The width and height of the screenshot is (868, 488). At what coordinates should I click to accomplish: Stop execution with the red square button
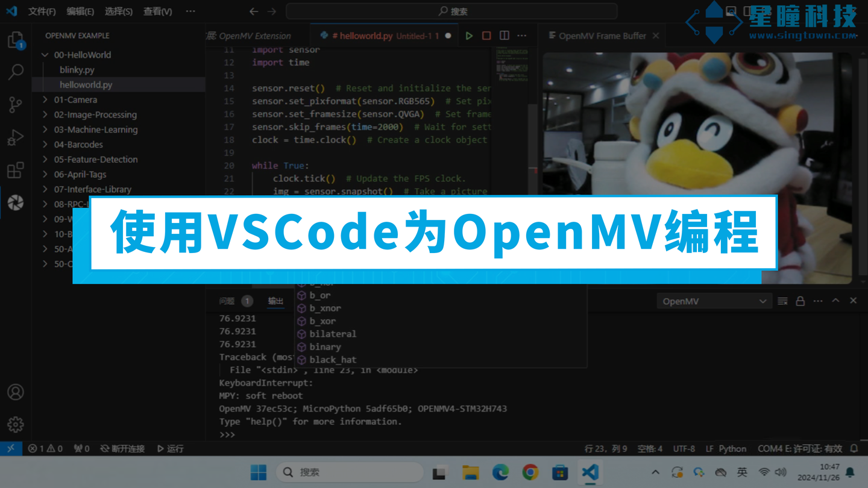486,36
